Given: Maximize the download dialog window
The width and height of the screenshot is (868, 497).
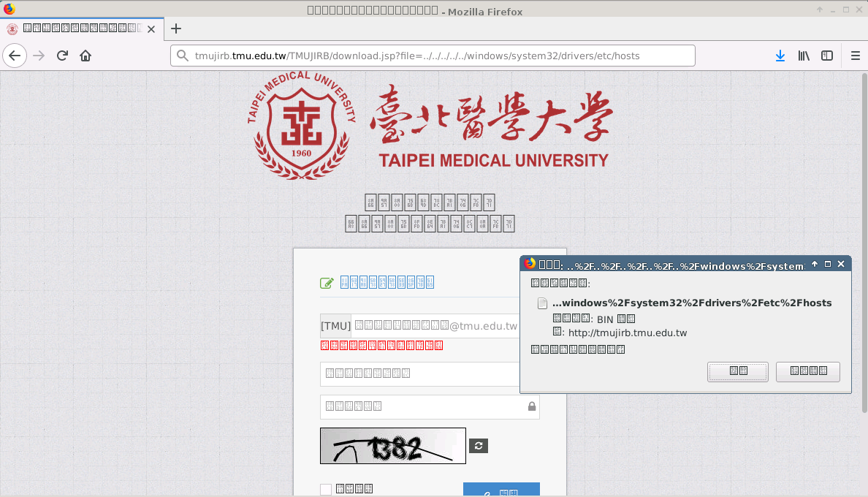Looking at the screenshot, I should click(x=828, y=264).
